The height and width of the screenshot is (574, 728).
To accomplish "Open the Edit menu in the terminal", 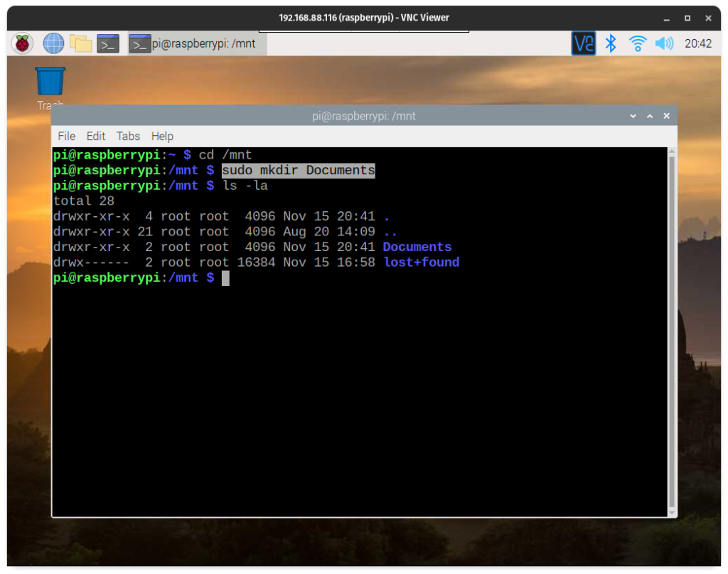I will [96, 136].
